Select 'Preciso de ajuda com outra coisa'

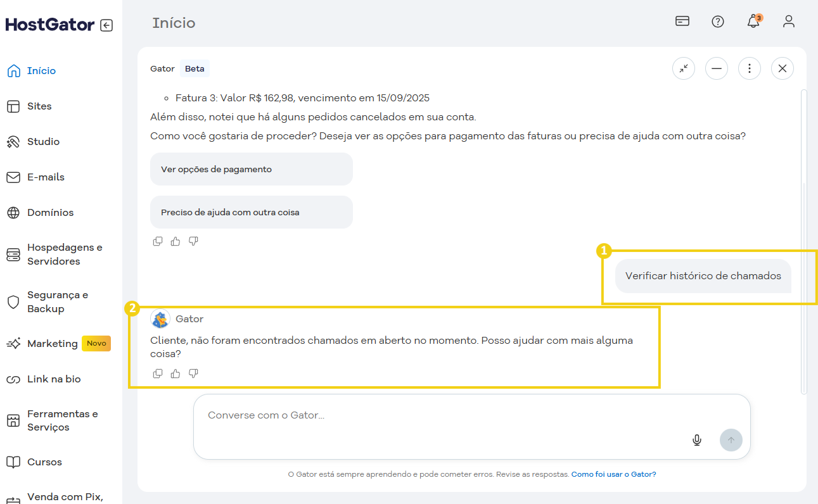point(251,212)
